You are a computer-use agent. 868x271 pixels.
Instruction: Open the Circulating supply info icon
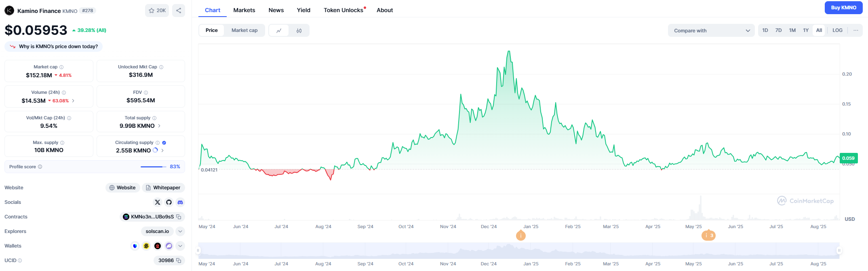[158, 143]
